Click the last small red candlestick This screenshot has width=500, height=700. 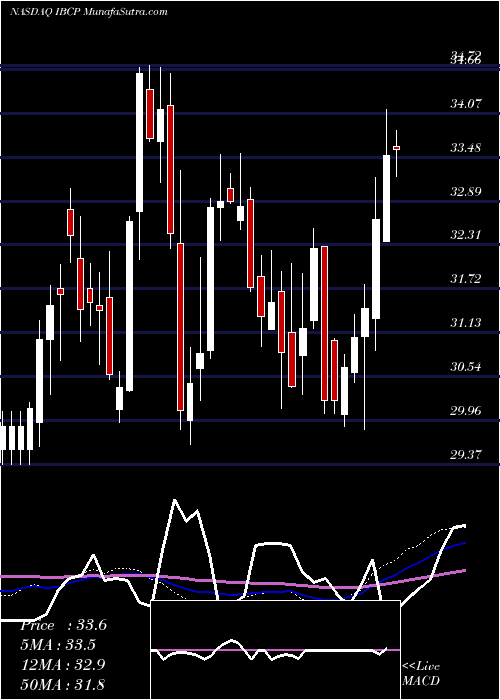tap(396, 148)
